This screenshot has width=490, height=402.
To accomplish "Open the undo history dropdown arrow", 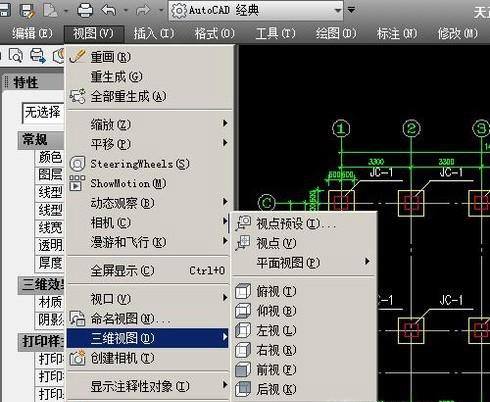I will pyautogui.click(x=125, y=11).
